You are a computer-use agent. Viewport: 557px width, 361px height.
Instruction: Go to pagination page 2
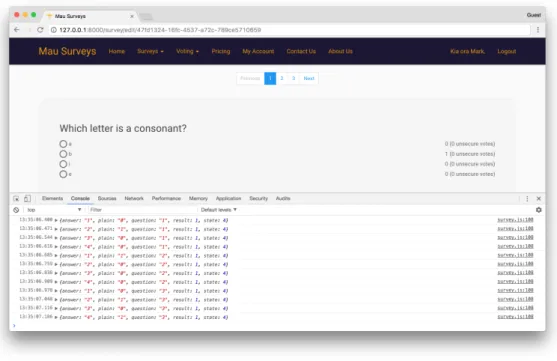[x=282, y=79]
